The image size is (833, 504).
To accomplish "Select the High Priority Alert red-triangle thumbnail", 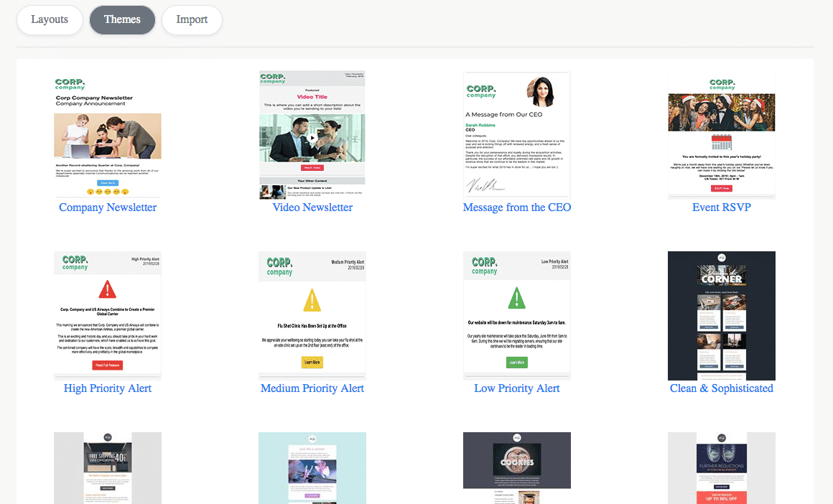I will click(107, 315).
